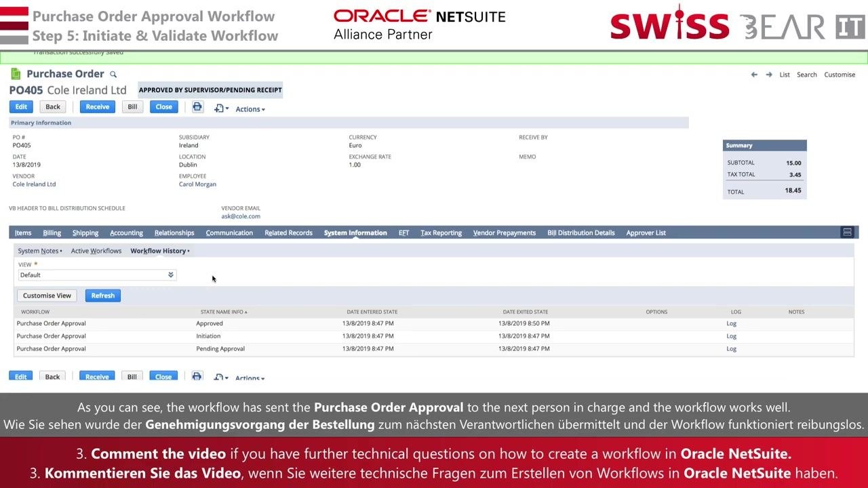The image size is (868, 488).
Task: Click the Initiation state cell
Action: (x=208, y=336)
